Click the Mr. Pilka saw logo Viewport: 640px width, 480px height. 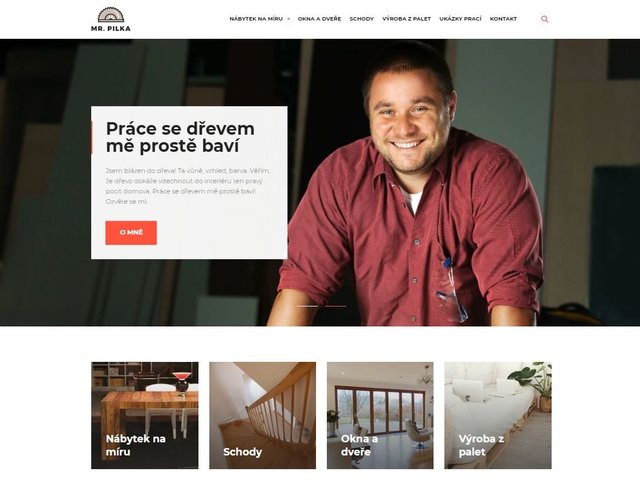pyautogui.click(x=111, y=15)
